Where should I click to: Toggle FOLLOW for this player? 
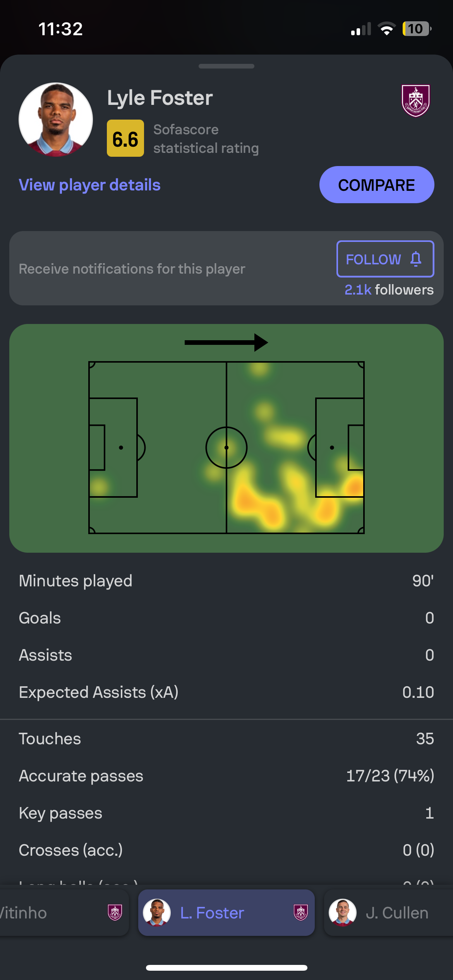[385, 259]
